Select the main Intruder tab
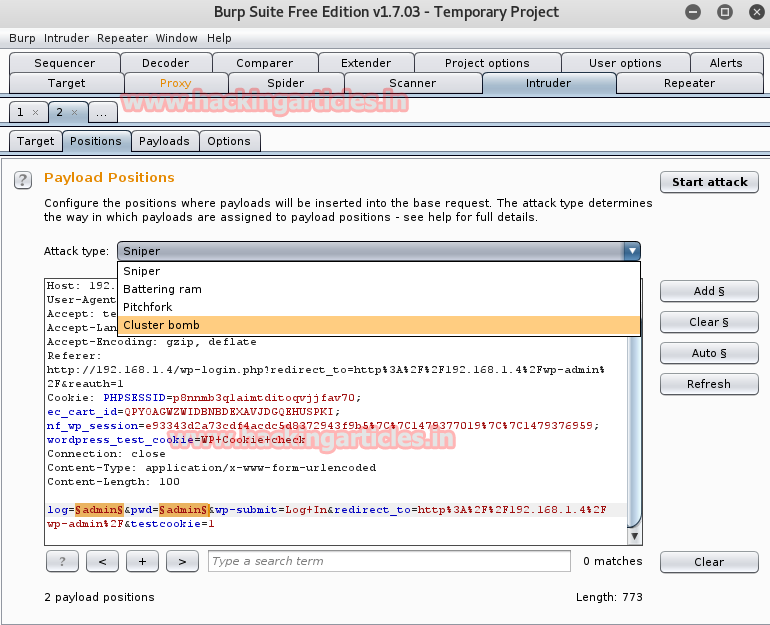770x625 pixels. [549, 83]
